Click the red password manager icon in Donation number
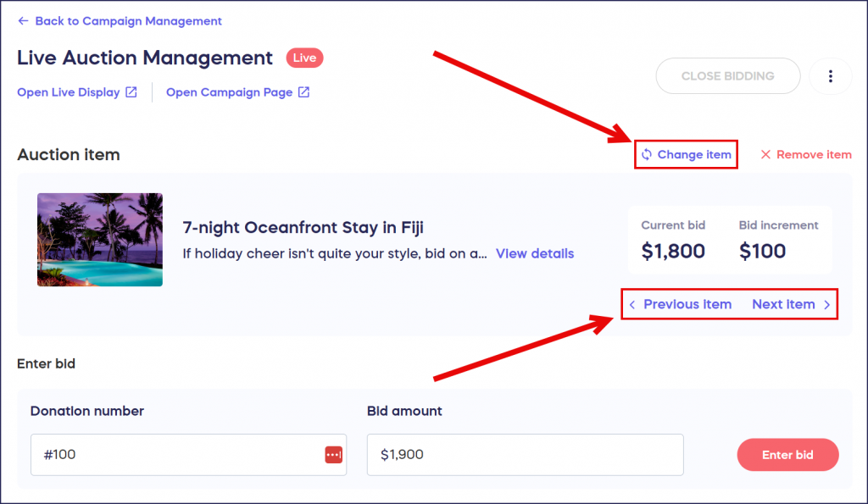868x504 pixels. pos(333,455)
